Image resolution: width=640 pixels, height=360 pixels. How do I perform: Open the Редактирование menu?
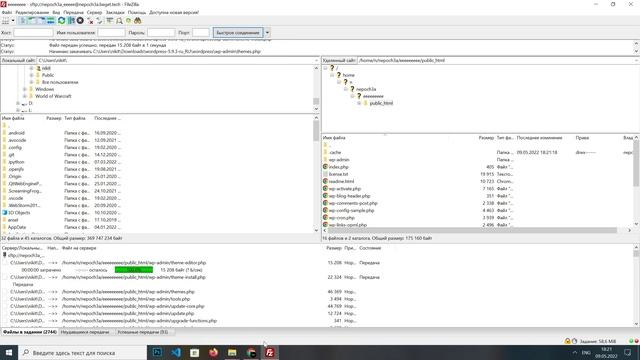pyautogui.click(x=32, y=12)
